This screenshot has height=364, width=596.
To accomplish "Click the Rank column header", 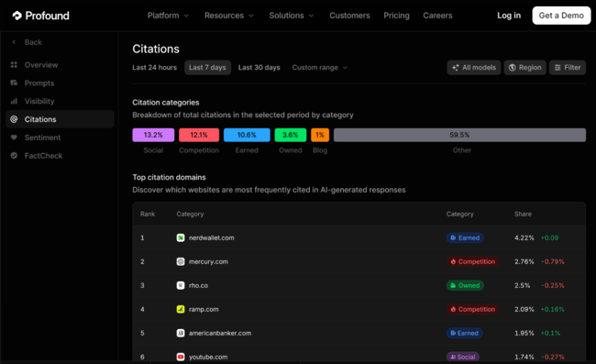I will 148,214.
